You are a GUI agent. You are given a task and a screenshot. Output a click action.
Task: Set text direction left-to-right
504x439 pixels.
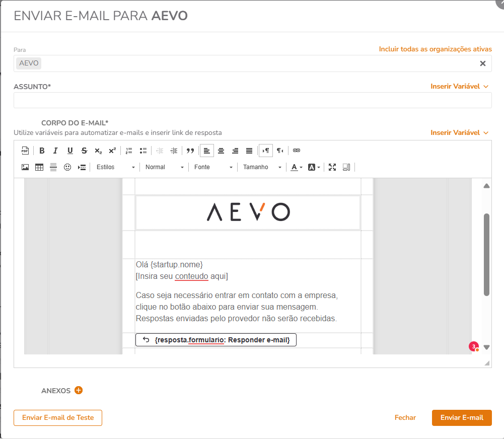(266, 151)
